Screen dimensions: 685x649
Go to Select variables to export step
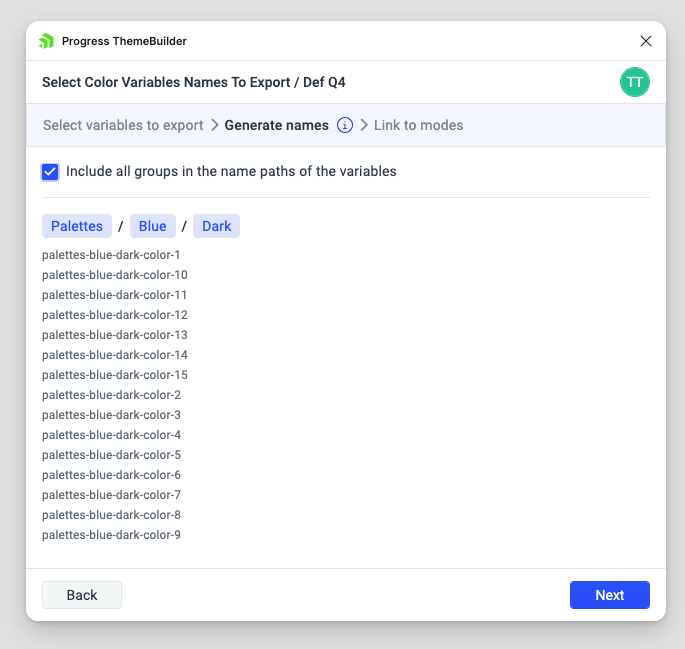[x=123, y=125]
